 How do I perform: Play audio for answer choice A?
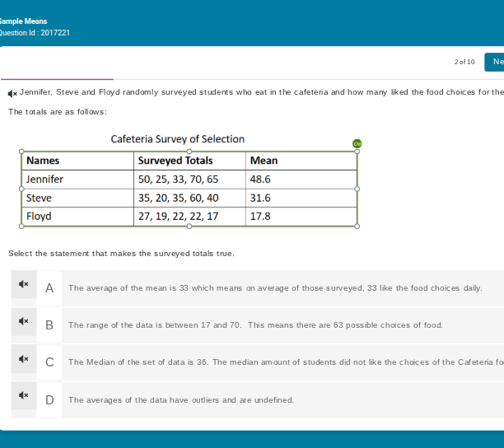24,284
